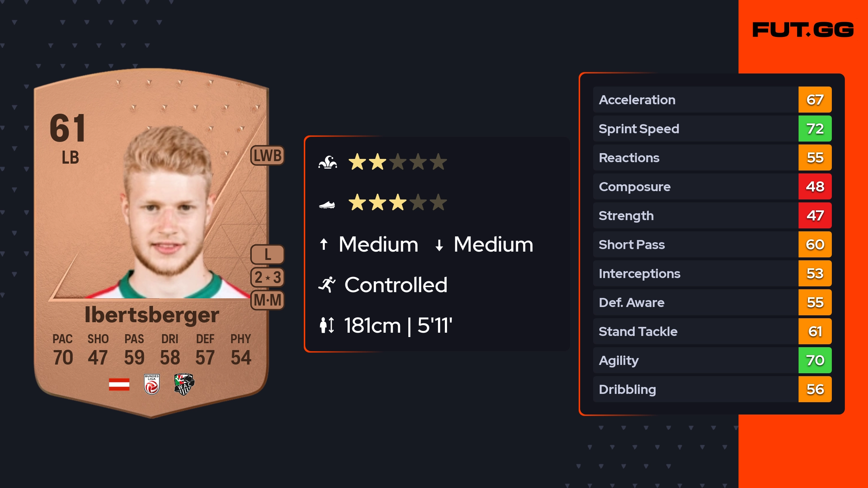
Task: Click the defensive work rate down arrow
Action: pyautogui.click(x=439, y=245)
